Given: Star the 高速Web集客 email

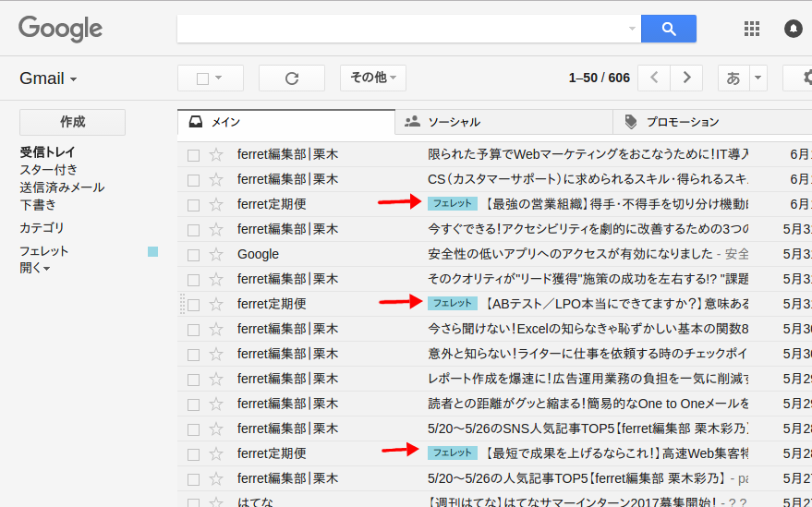Looking at the screenshot, I should (216, 453).
